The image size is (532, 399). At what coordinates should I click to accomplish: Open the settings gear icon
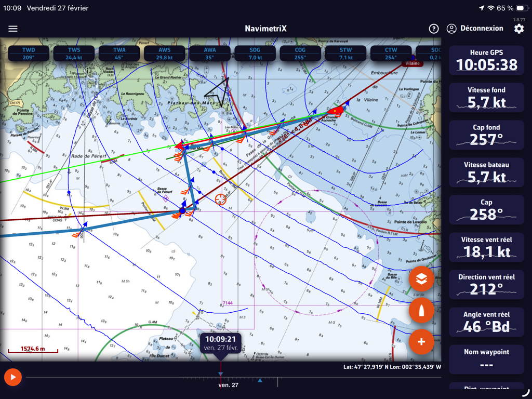[519, 29]
